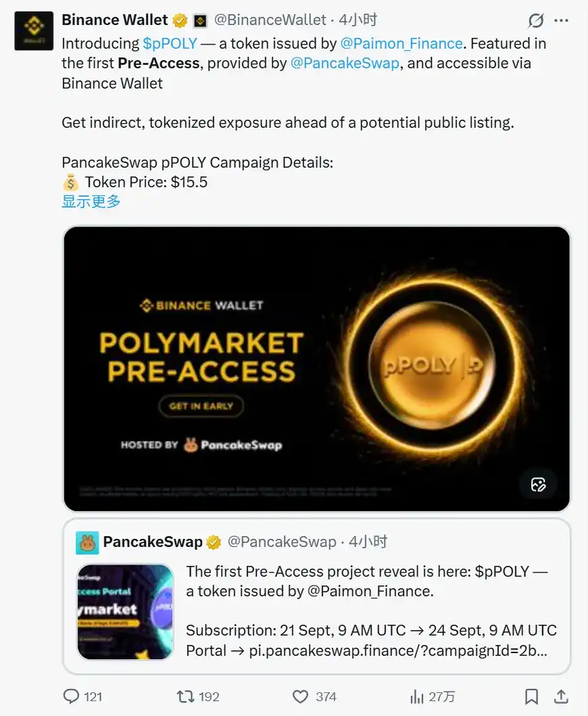
Task: Open the quoted PancakeSwap tweet thumbnail
Action: 126,612
